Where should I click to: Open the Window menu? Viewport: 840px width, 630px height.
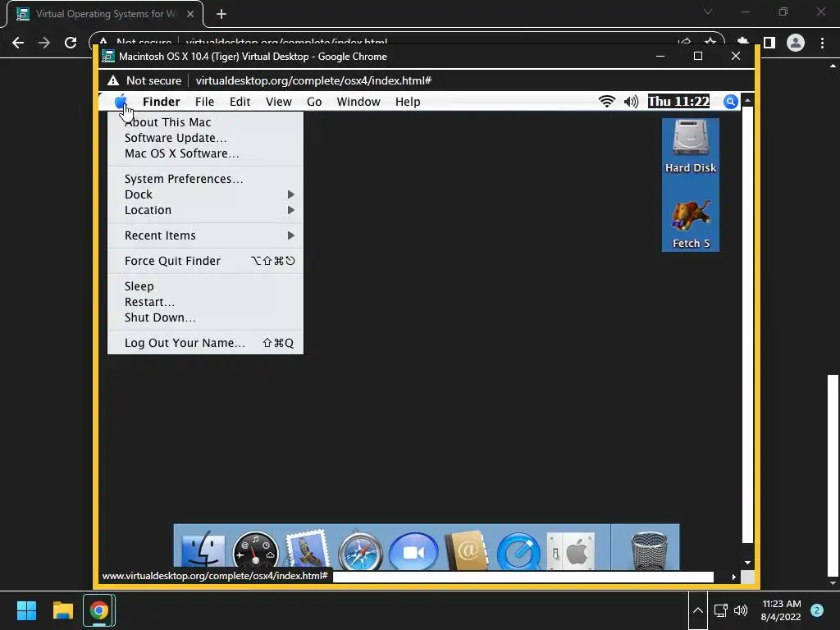click(x=358, y=102)
